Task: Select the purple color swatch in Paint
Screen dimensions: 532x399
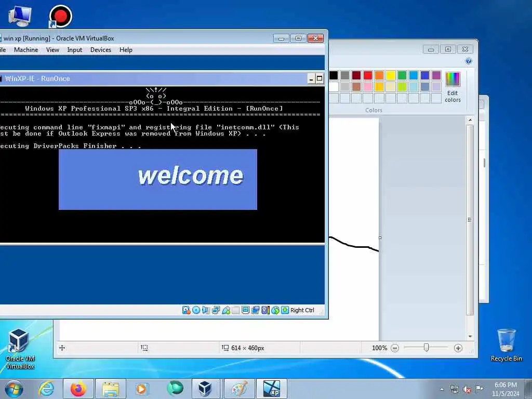Action: point(436,75)
